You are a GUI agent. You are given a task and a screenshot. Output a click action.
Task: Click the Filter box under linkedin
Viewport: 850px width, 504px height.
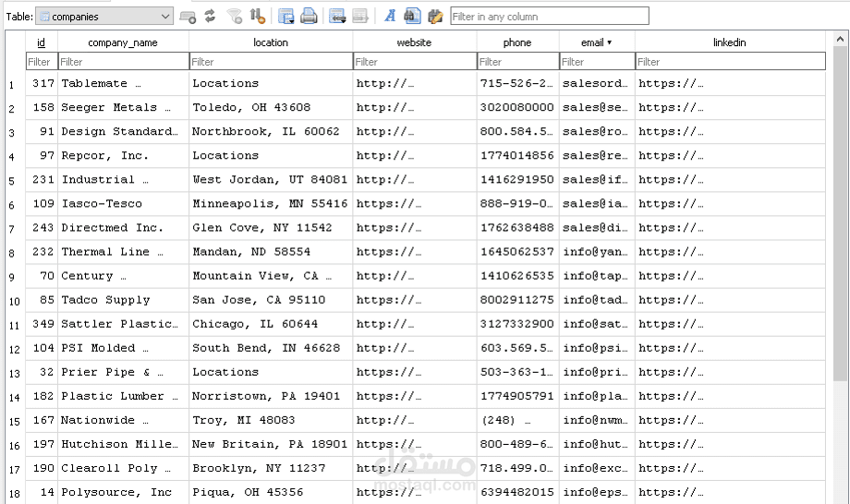pyautogui.click(x=730, y=62)
